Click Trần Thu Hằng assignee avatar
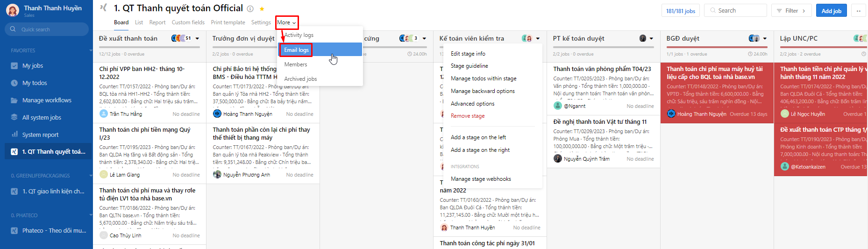868x249 pixels. click(104, 114)
